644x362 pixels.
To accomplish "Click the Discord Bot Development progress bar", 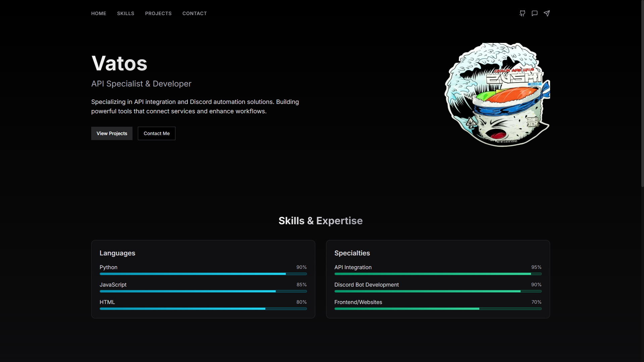I will coord(438,291).
